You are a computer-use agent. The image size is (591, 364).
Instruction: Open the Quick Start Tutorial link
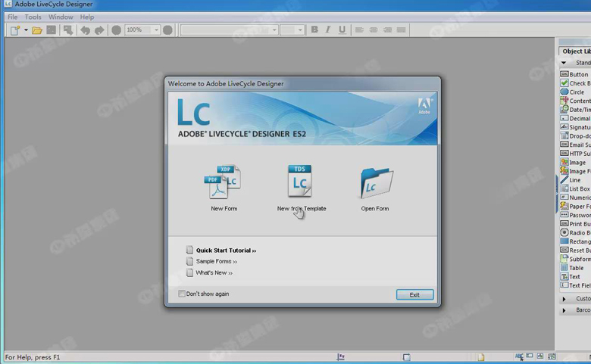pos(226,250)
